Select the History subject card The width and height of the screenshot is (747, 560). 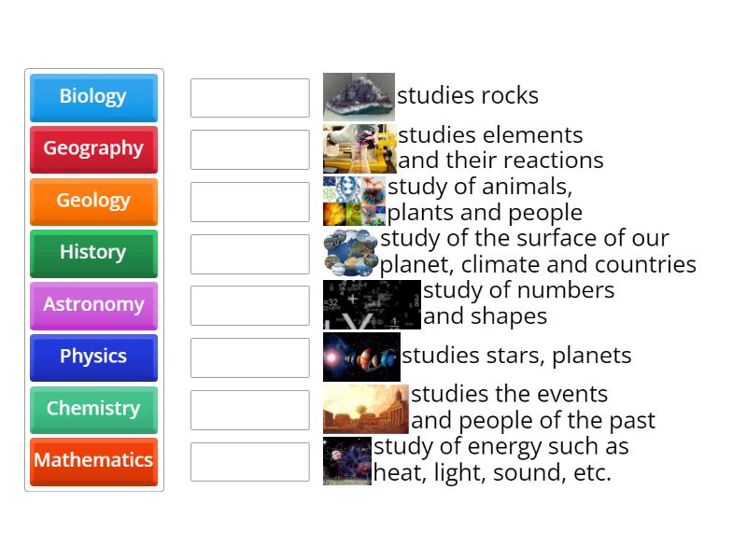(x=93, y=252)
